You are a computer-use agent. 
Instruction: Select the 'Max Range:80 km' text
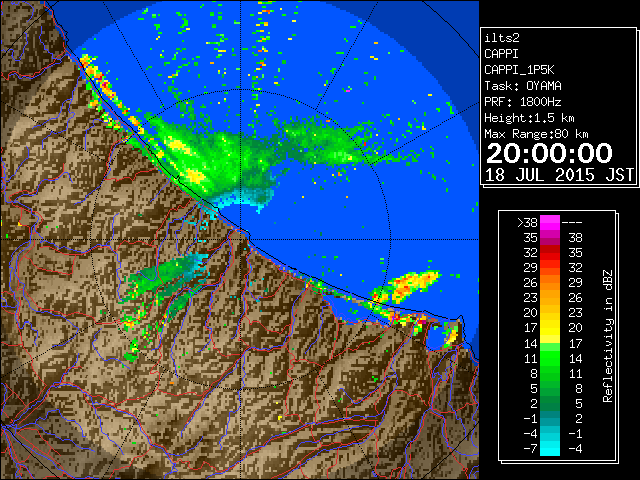click(x=536, y=134)
